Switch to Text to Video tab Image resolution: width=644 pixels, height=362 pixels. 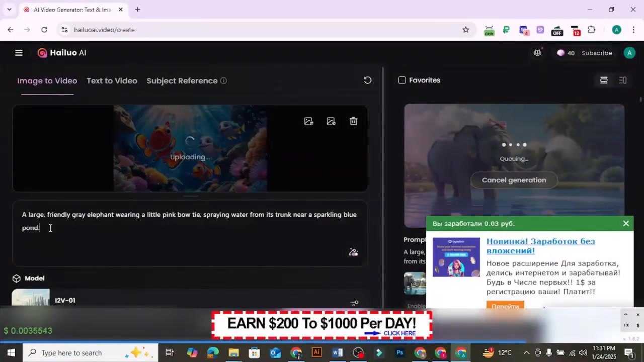point(112,80)
